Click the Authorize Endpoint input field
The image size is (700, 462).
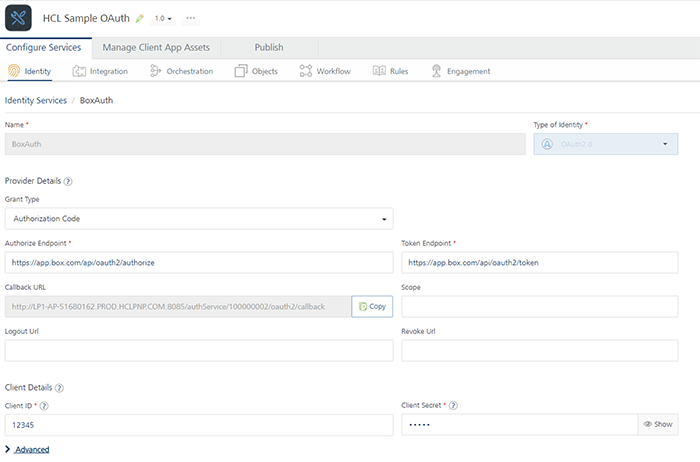point(199,262)
